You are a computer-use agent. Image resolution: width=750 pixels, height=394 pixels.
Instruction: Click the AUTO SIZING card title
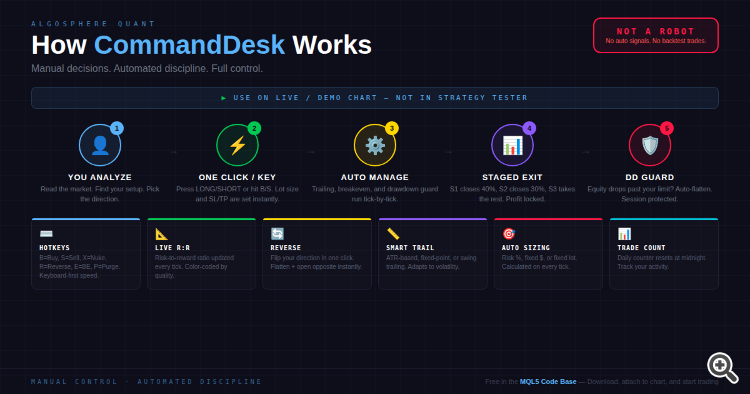(526, 248)
